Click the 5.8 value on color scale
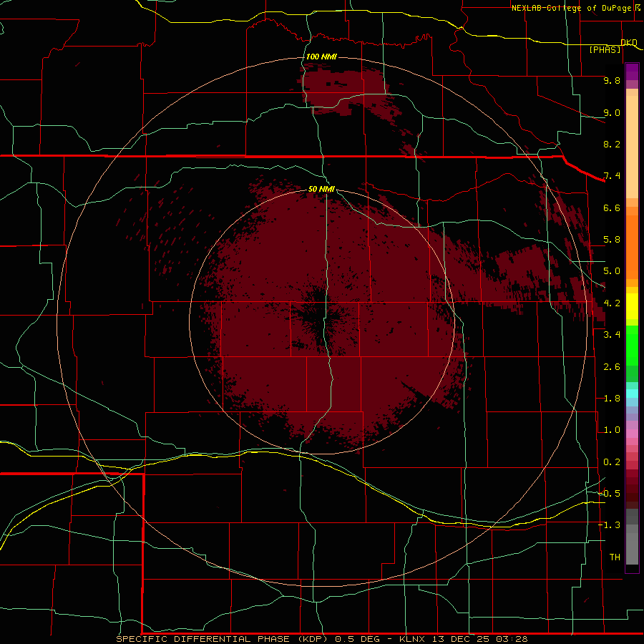Screen dimensions: 644x644 click(x=612, y=240)
